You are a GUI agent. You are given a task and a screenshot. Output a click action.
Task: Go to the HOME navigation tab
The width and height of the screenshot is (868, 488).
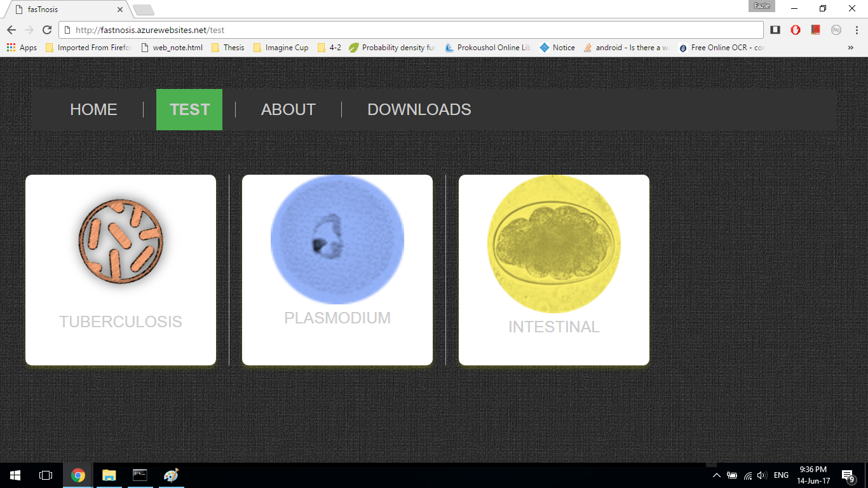[93, 109]
